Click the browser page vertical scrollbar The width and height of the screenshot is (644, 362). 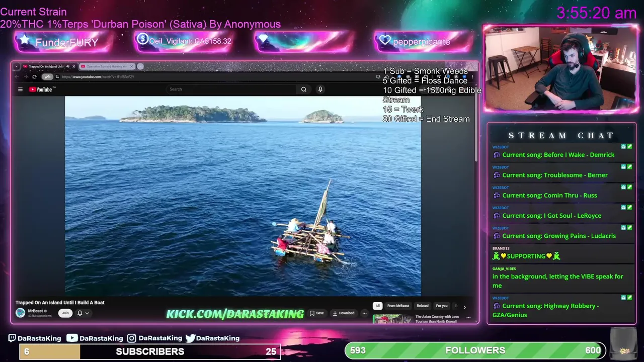click(x=475, y=128)
